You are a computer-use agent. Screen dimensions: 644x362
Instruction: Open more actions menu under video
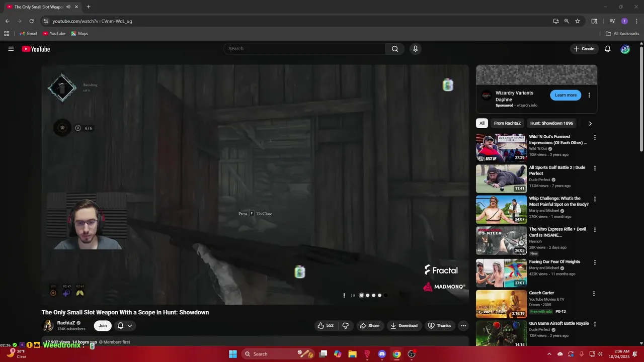click(x=463, y=326)
